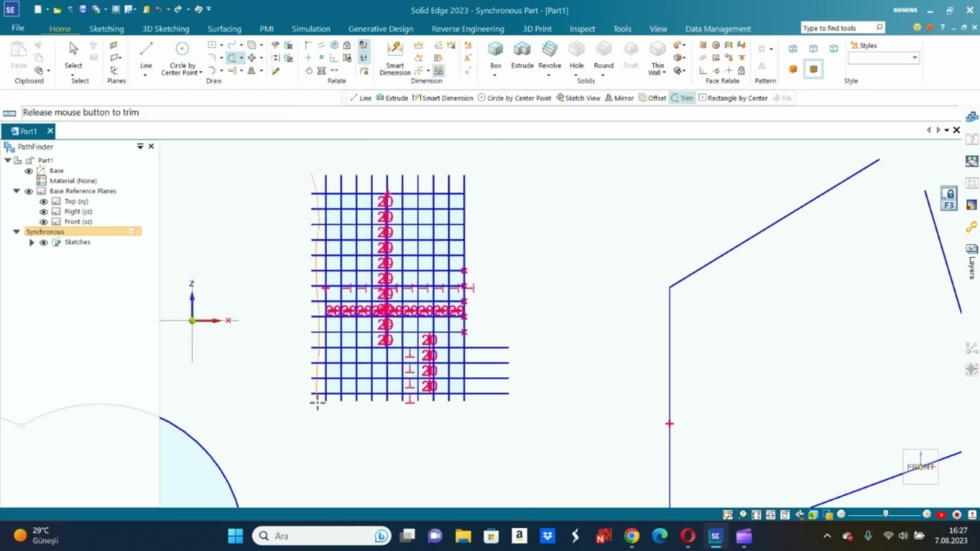The height and width of the screenshot is (551, 980).
Task: Toggle Base Reference Planes visibility
Action: 29,191
